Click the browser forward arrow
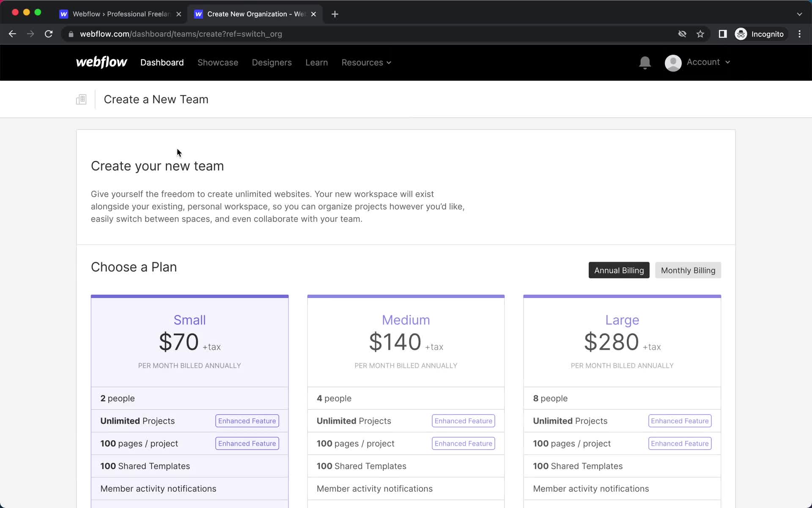The width and height of the screenshot is (812, 508). click(x=30, y=34)
